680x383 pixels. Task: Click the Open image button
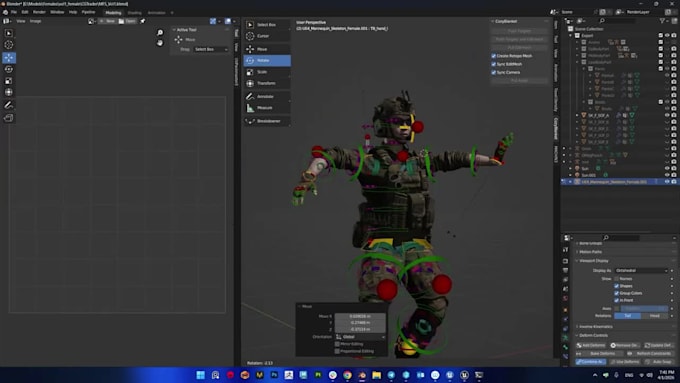[x=127, y=21]
